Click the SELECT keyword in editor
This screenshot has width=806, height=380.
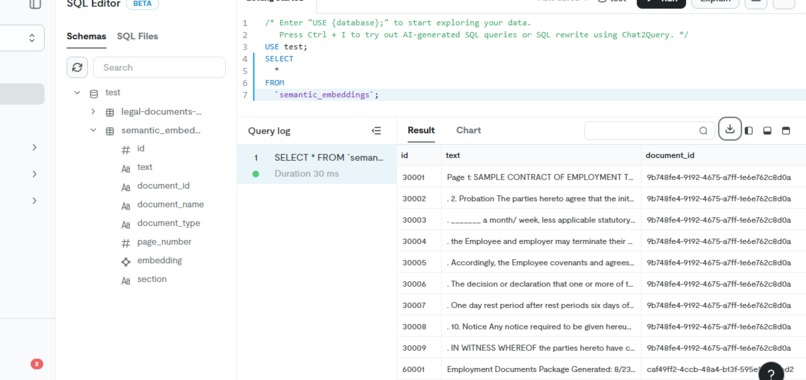coord(279,59)
